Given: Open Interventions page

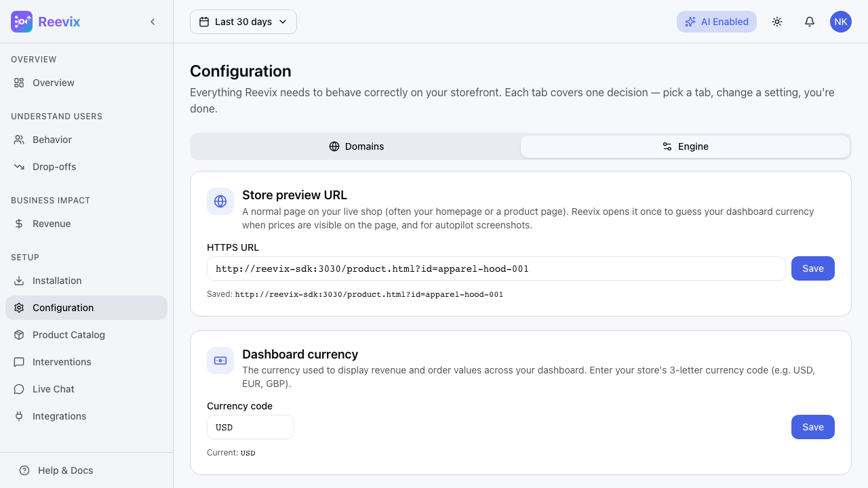Looking at the screenshot, I should point(86,362).
